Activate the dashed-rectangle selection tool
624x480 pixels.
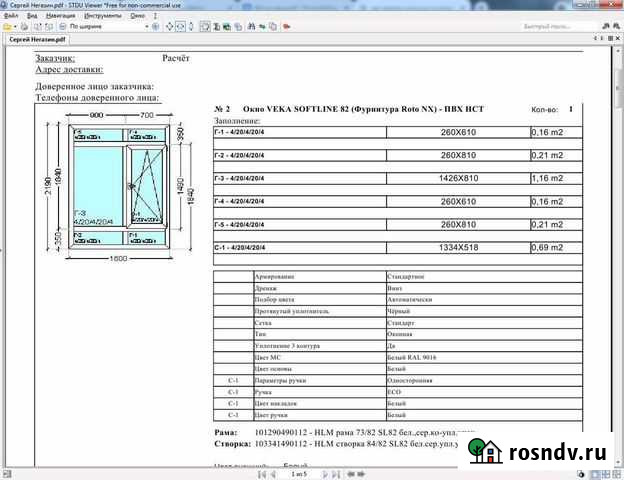pos(205,27)
